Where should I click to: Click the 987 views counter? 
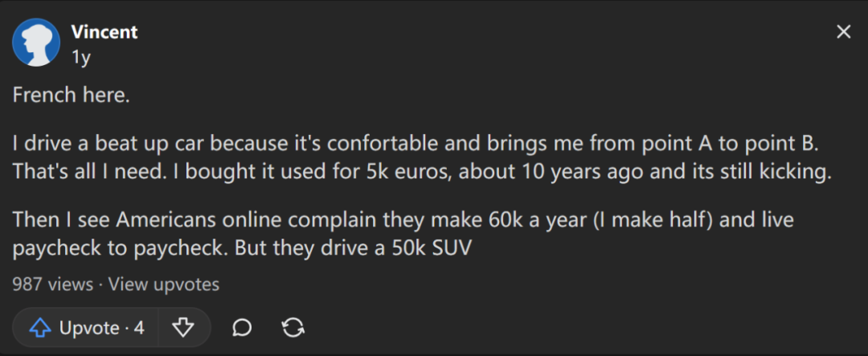pyautogui.click(x=52, y=284)
